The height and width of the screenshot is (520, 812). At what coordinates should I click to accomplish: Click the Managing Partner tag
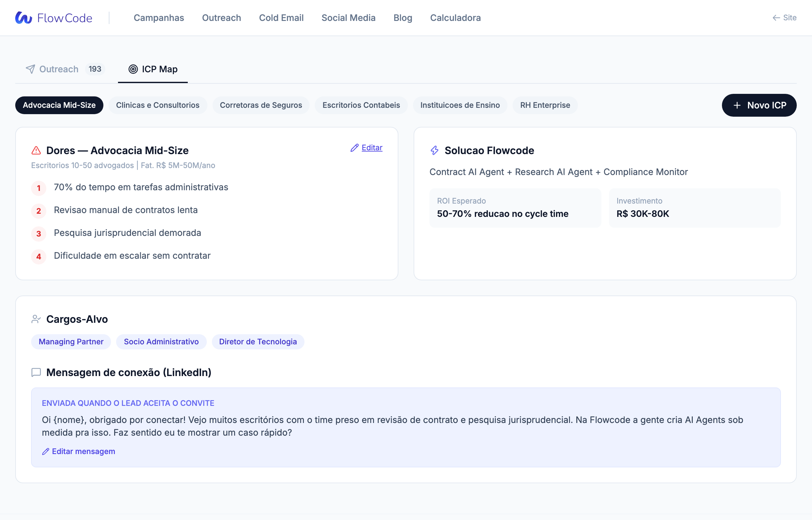tap(71, 342)
